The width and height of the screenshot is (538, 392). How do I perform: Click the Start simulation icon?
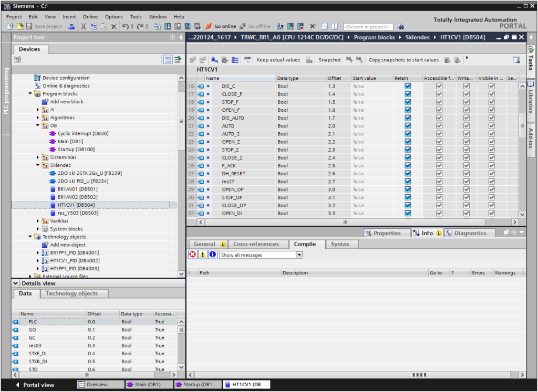(x=188, y=26)
